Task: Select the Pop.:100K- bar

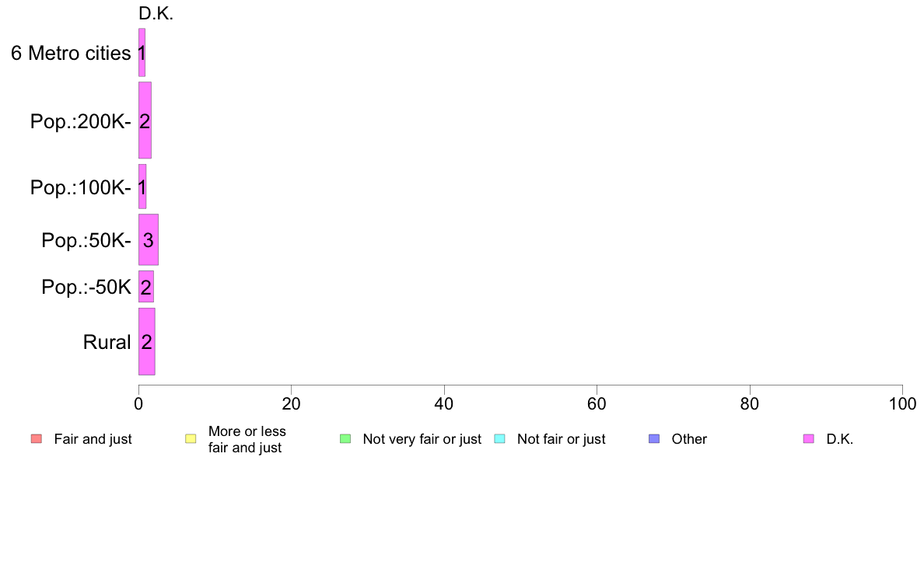Action: 142,187
